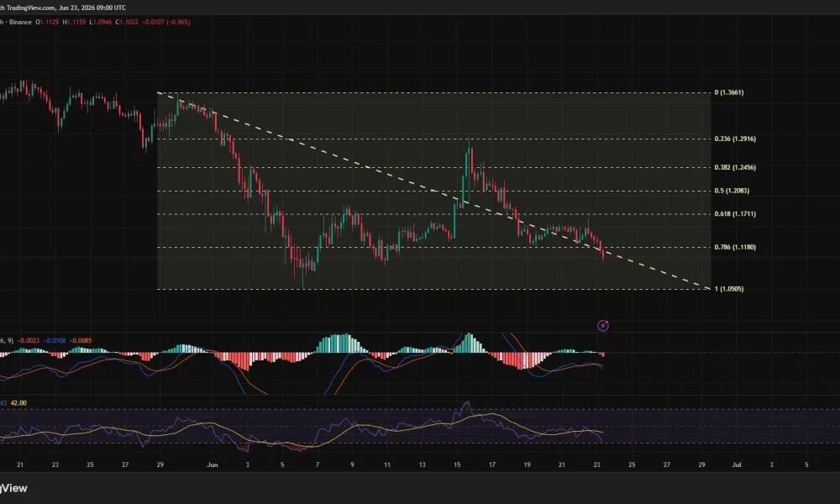Screen dimensions: 840x504
Task: Click the 'Jun' label on the time axis
Action: 213,465
